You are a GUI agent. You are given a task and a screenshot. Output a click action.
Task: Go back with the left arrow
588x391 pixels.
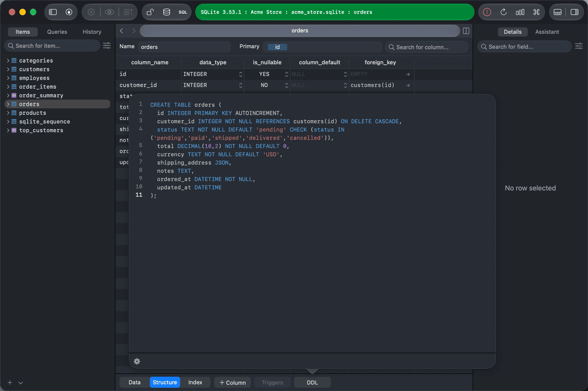click(122, 31)
